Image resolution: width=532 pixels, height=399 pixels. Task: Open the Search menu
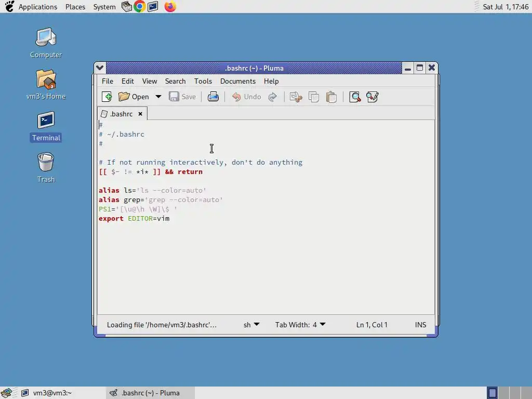pos(176,81)
